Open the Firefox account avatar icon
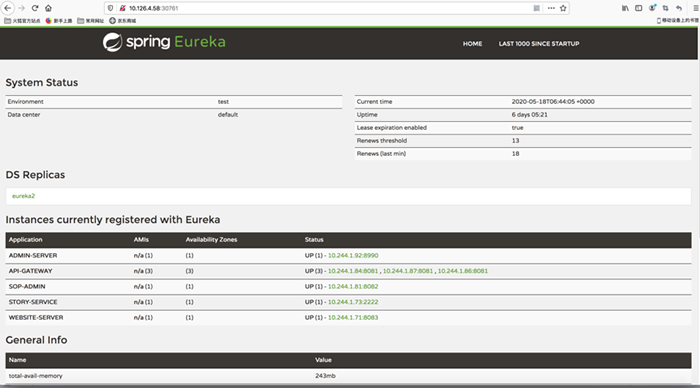 pyautogui.click(x=652, y=8)
